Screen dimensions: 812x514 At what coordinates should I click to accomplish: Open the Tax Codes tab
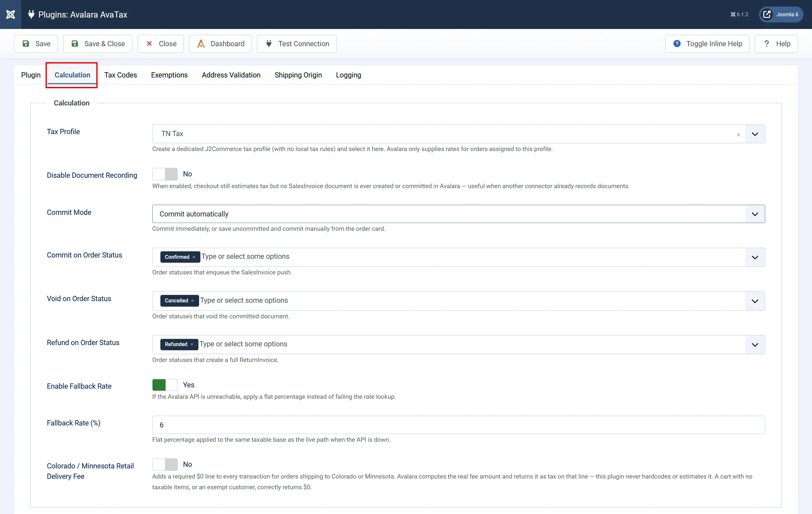(120, 75)
